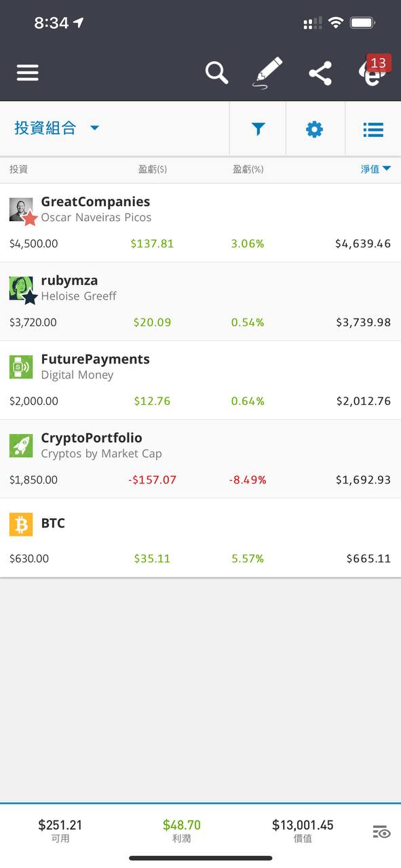Image resolution: width=401 pixels, height=868 pixels.
Task: Open GreatCompanies investment row
Action: point(200,223)
